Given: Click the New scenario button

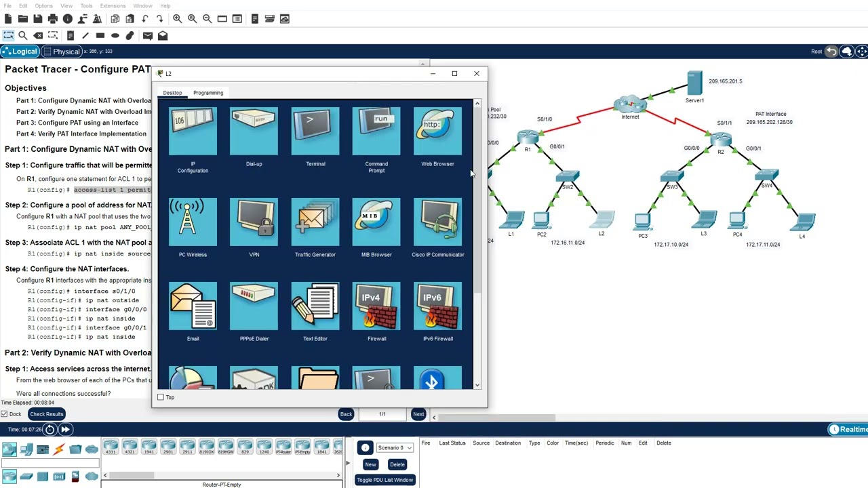Looking at the screenshot, I should point(370,464).
